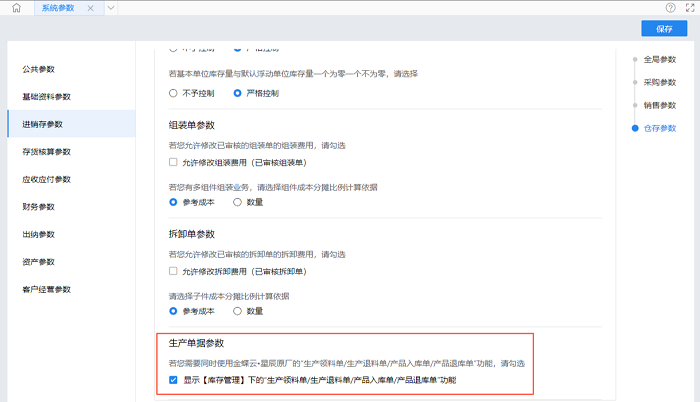The image size is (700, 402).
Task: Select 数量 radio under 组装单参数
Action: 237,202
